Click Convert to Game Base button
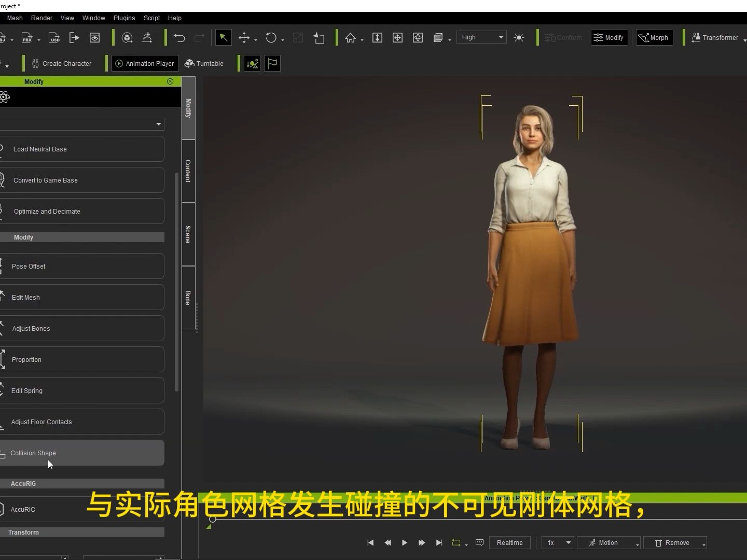 (82, 180)
